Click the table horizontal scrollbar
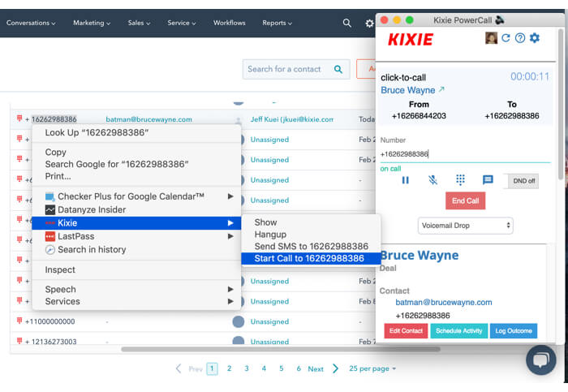Viewport: 568px width, 392px height. click(281, 349)
